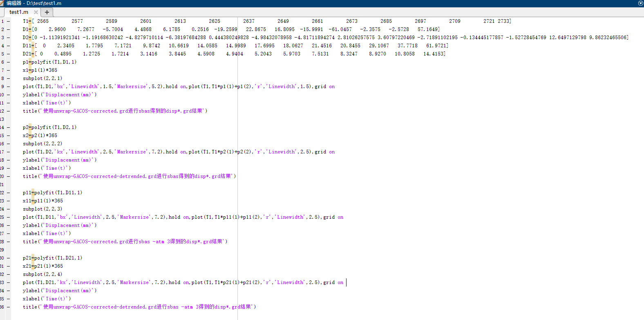644x320 pixels.
Task: Click the D21=[ array definition line
Action: [234, 54]
